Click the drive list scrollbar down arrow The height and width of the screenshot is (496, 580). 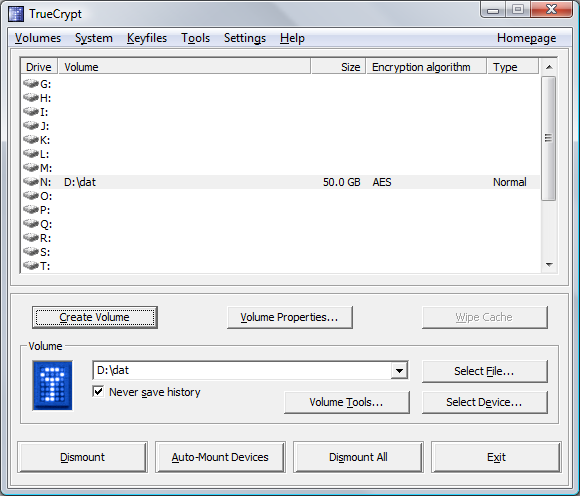coord(549,264)
